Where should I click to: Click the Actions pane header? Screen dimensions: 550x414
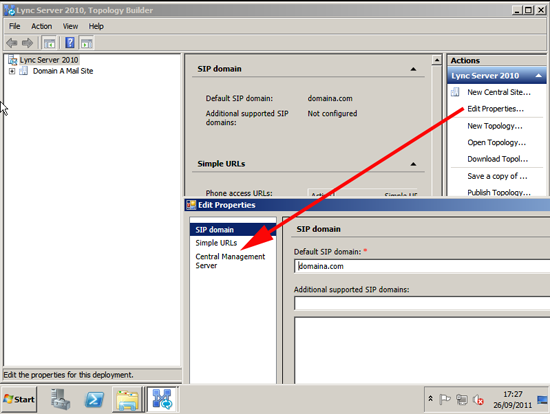497,60
